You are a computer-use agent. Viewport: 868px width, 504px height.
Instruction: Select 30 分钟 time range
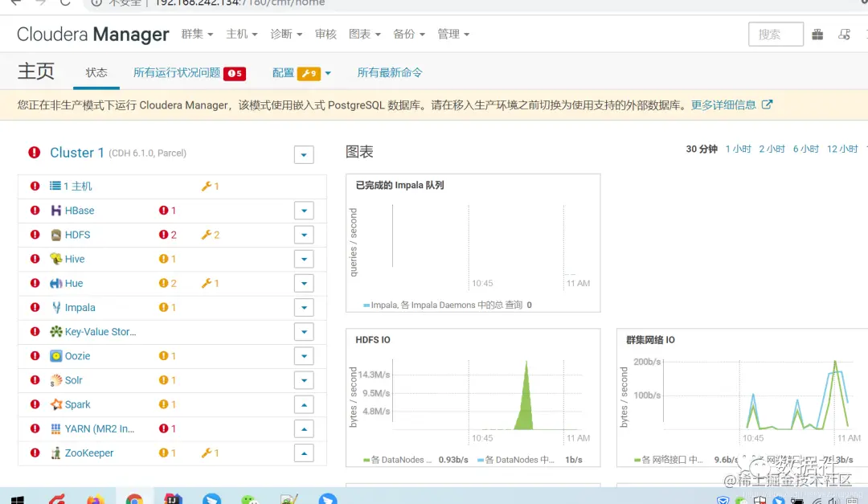[702, 149]
